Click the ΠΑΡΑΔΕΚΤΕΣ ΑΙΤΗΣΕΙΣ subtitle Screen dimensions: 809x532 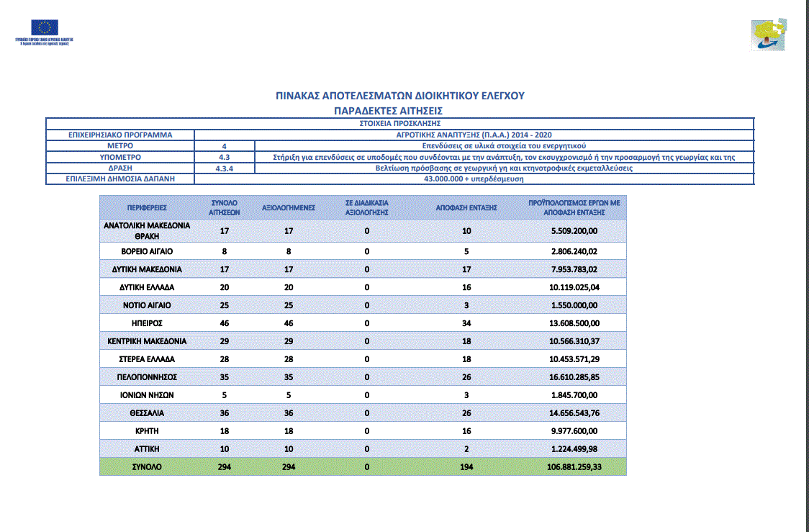(x=388, y=111)
